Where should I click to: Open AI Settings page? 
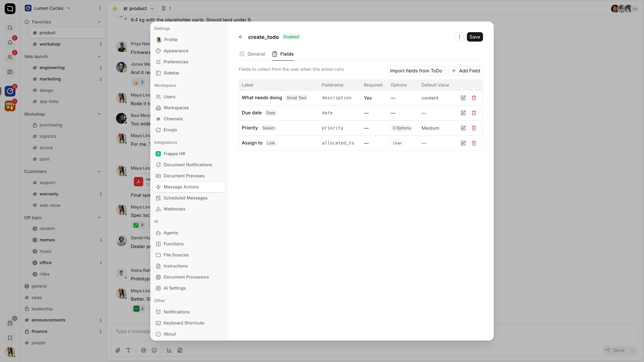click(189, 288)
